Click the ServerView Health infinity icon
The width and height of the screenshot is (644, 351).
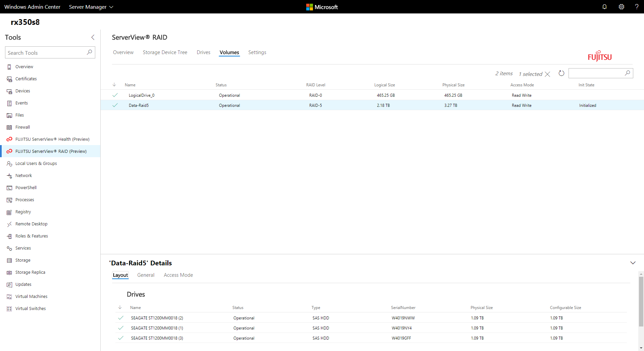(9, 139)
